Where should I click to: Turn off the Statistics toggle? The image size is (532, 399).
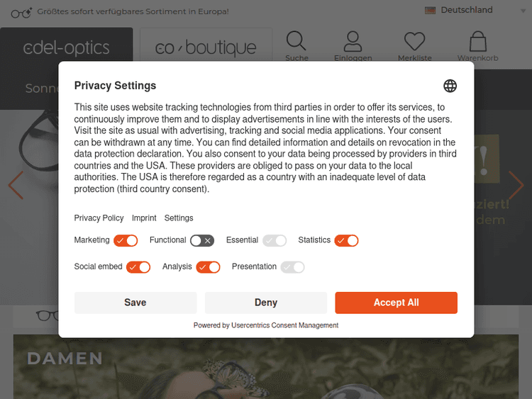pyautogui.click(x=347, y=240)
